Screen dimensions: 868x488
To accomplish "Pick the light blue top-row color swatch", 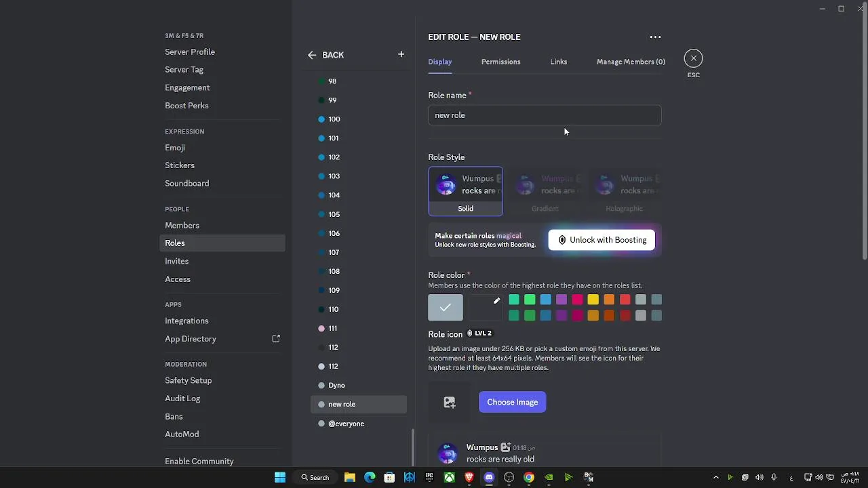I will pos(545,300).
